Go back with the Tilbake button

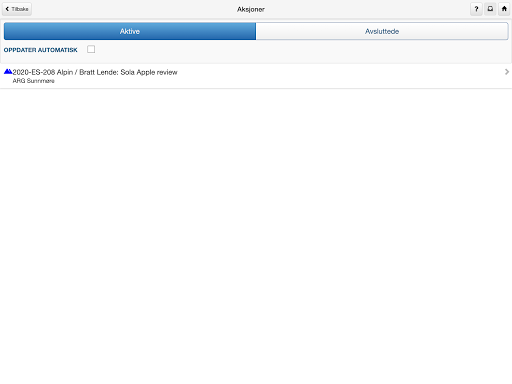(17, 9)
